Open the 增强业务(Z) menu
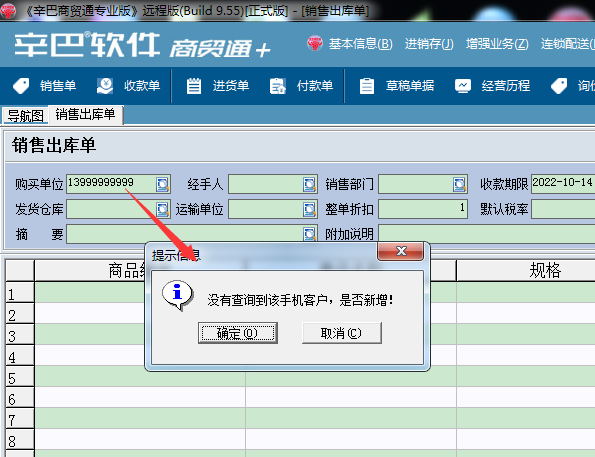 pos(497,44)
